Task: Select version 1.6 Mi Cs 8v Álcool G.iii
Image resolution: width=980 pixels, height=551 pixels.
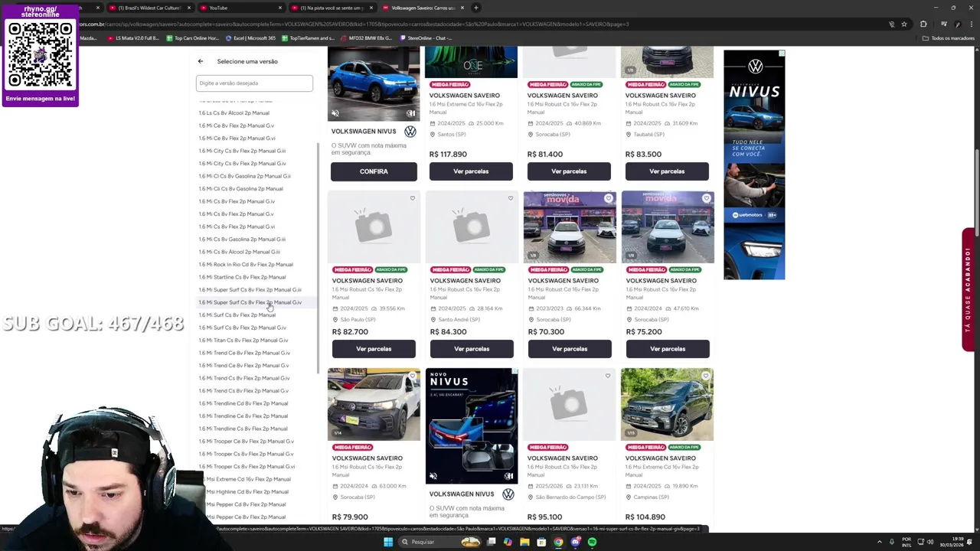Action: tap(240, 252)
